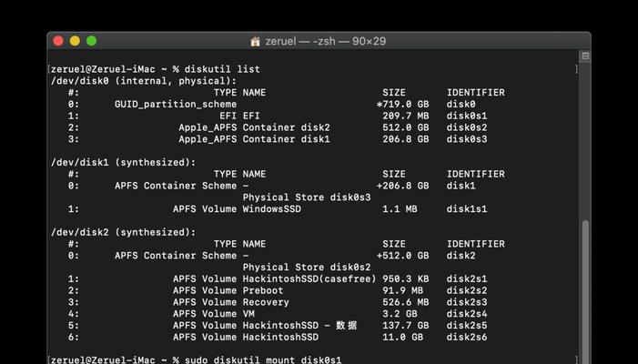Click the '950.3 KB' size value
Image resolution: width=638 pixels, height=364 pixels.
(406, 279)
